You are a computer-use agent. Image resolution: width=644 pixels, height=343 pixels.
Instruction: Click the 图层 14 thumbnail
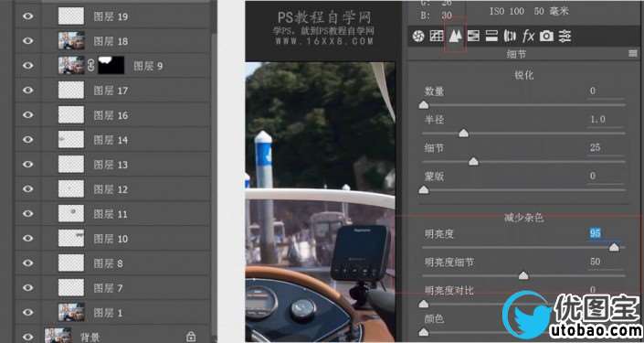(x=71, y=139)
